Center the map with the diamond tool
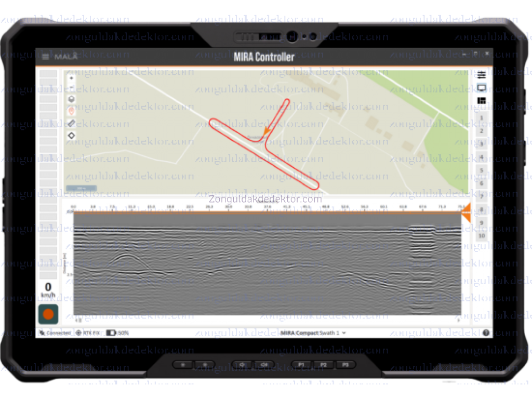 [x=71, y=136]
